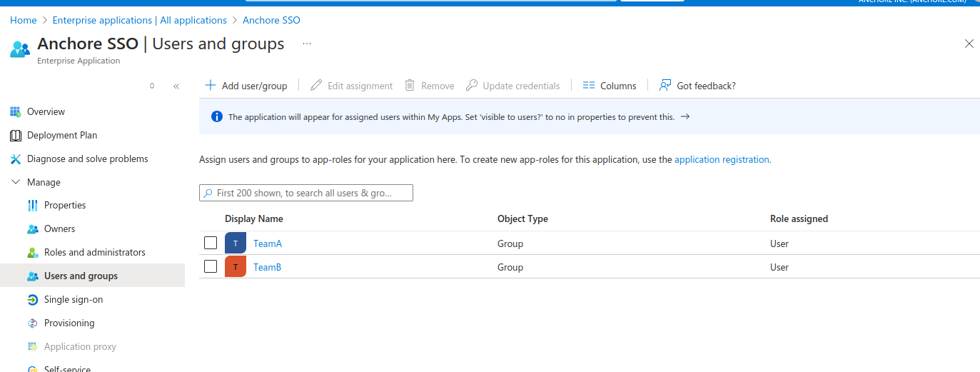Open Enterprise applications | All applications breadcrumb
The width and height of the screenshot is (980, 372).
point(140,20)
